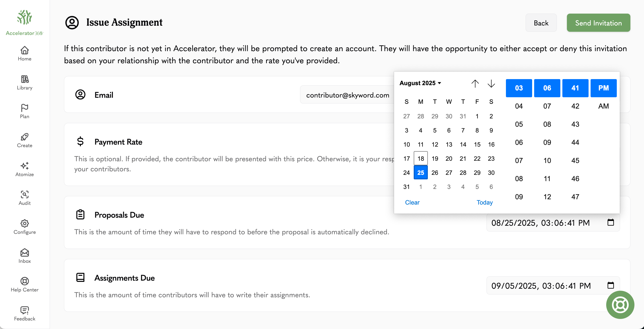Viewport: 644px width, 329px height.
Task: Open the August 2025 month dropdown
Action: [420, 83]
